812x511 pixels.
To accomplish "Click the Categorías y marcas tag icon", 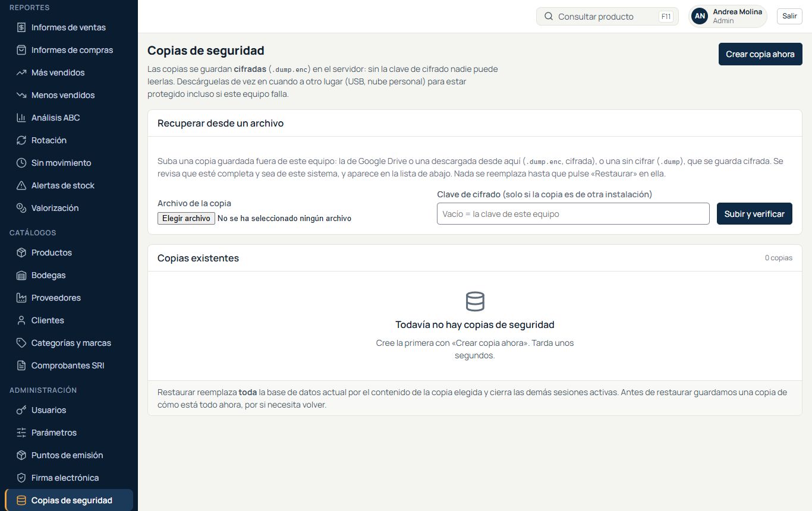I will [21, 343].
